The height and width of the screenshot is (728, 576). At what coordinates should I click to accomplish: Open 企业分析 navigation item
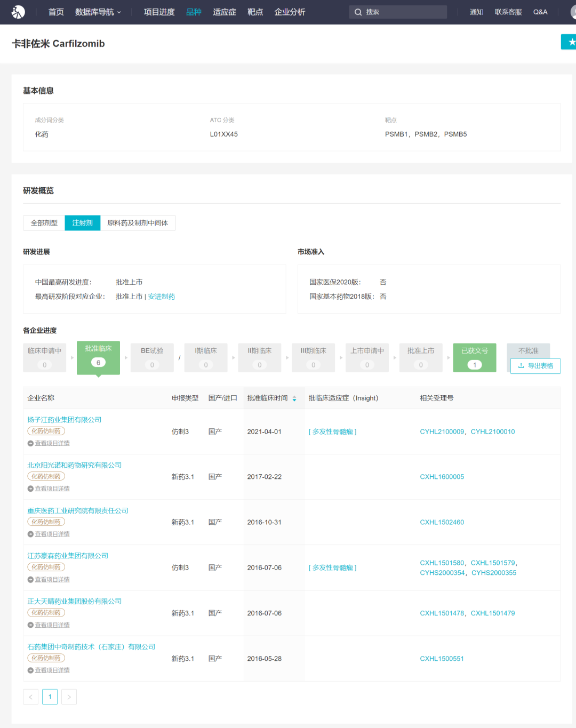click(290, 12)
